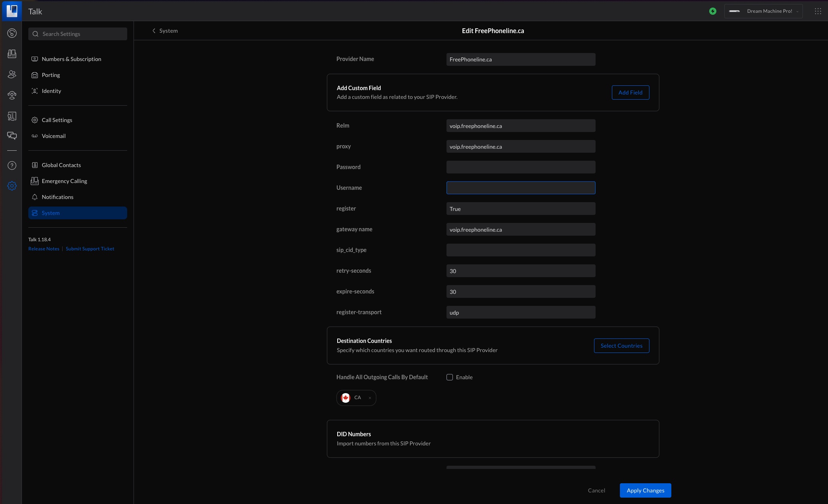Open the chat messages icon in left rail
Screen dimensions: 828x504
[x=12, y=136]
